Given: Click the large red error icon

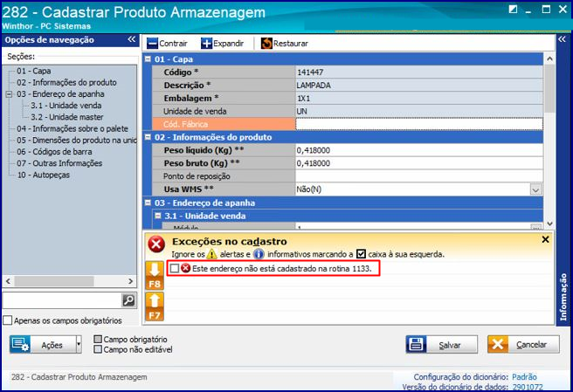Looking at the screenshot, I should pyautogui.click(x=156, y=244).
